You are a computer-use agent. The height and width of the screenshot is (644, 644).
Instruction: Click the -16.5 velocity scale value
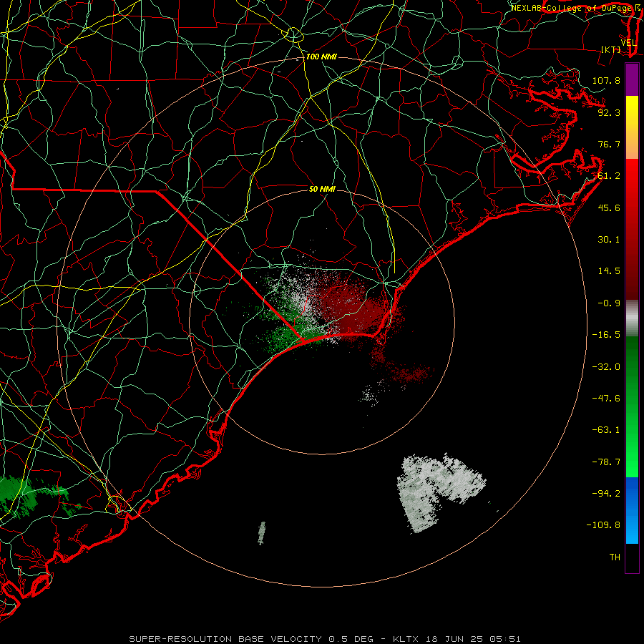(606, 335)
